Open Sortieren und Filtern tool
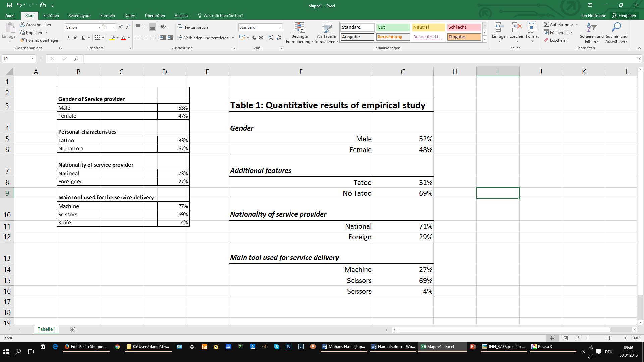This screenshot has height=362, width=644. (591, 28)
